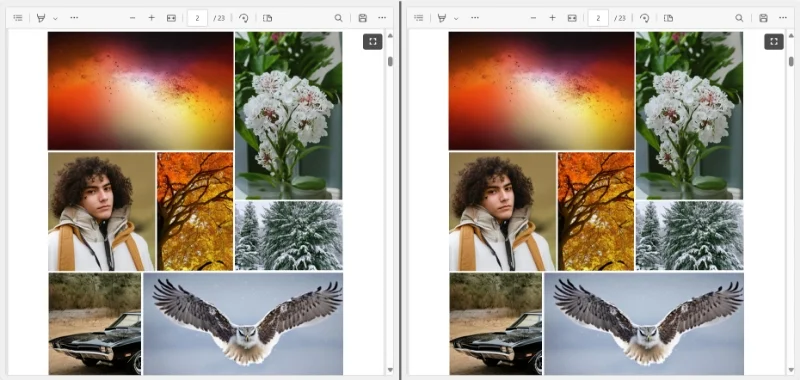Open annotation overflow menu beside highlighter, left viewer
The height and width of the screenshot is (380, 800).
(x=74, y=18)
